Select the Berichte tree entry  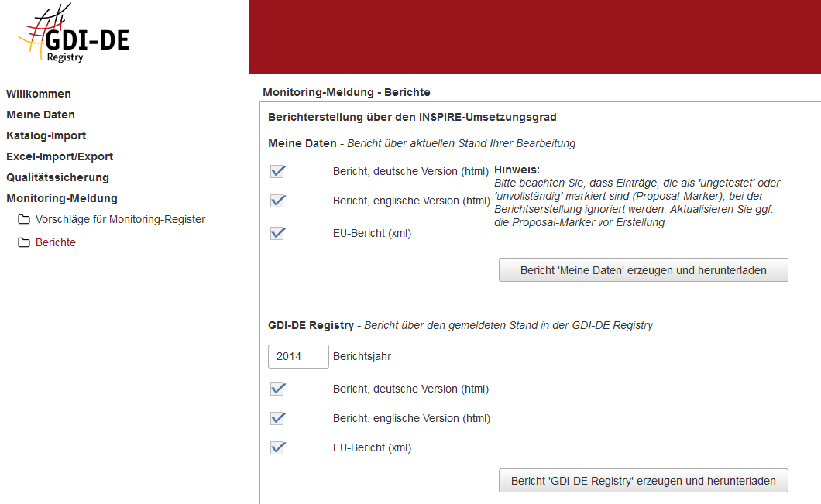[x=56, y=242]
